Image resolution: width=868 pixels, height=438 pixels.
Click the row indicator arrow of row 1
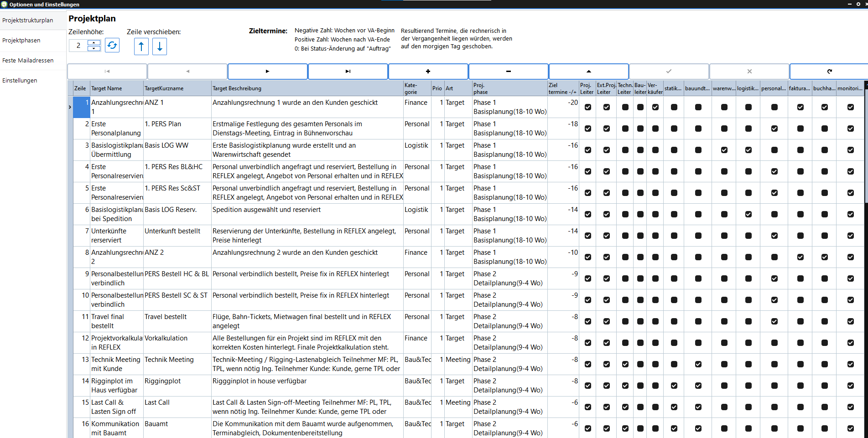pos(70,107)
